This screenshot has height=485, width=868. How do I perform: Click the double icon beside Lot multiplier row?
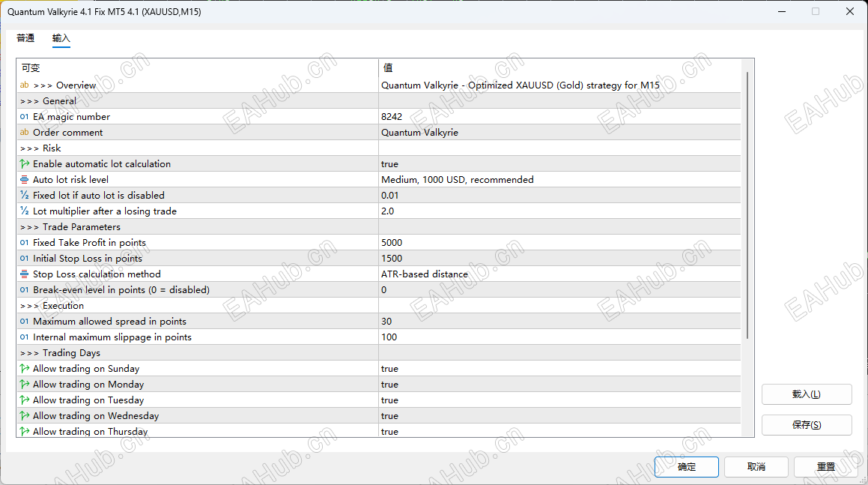pyautogui.click(x=25, y=211)
